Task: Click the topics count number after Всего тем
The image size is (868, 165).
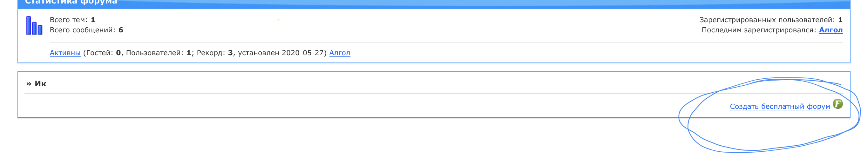Action: click(x=93, y=20)
